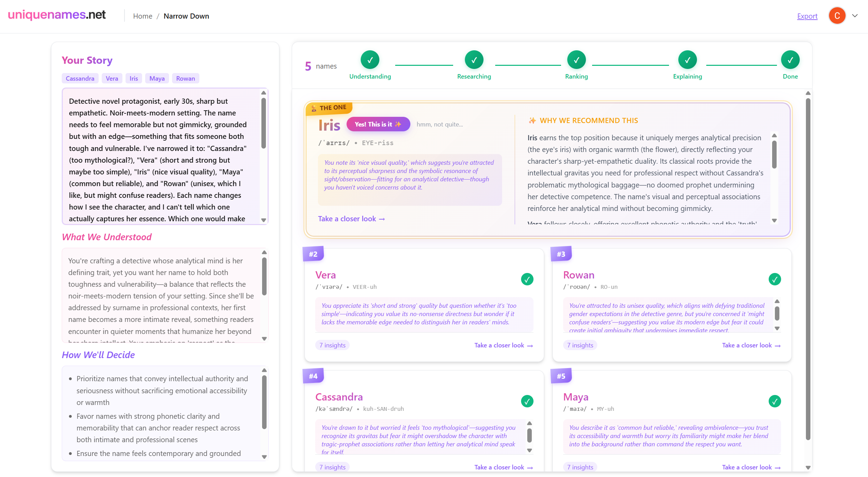Click the orange C user avatar
Viewport: 868px width, 477px height.
click(x=837, y=16)
